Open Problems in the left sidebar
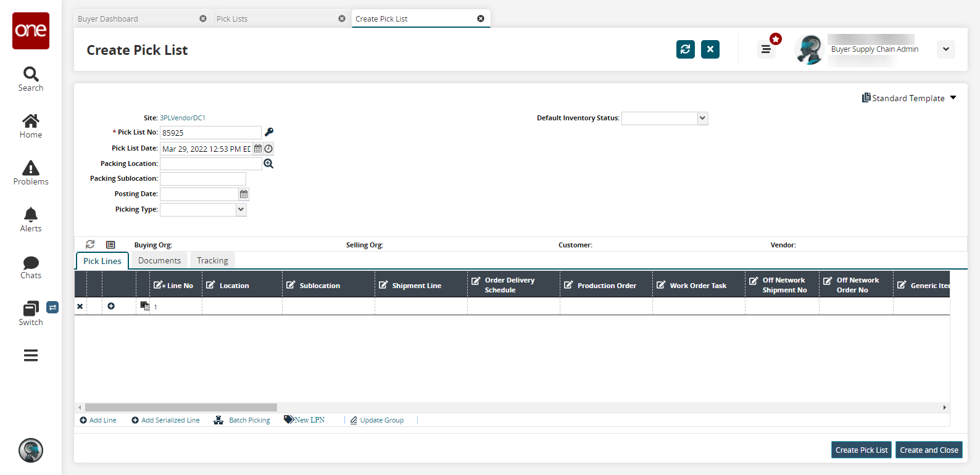This screenshot has width=980, height=475. pos(31,173)
